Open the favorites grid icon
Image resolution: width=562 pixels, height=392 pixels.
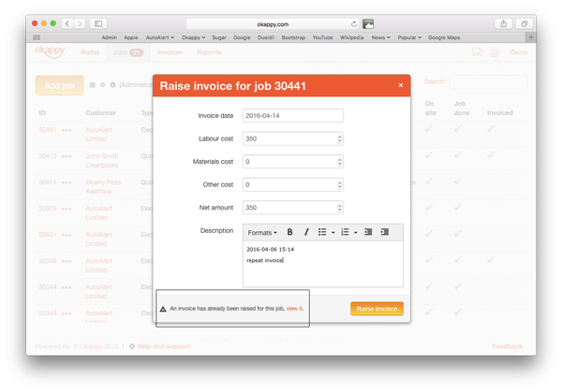pos(37,37)
